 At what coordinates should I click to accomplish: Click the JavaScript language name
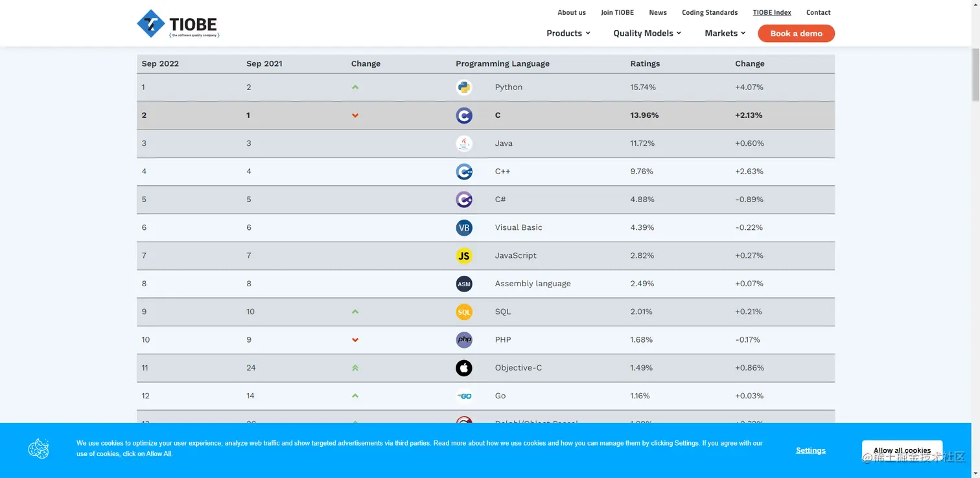(x=516, y=255)
